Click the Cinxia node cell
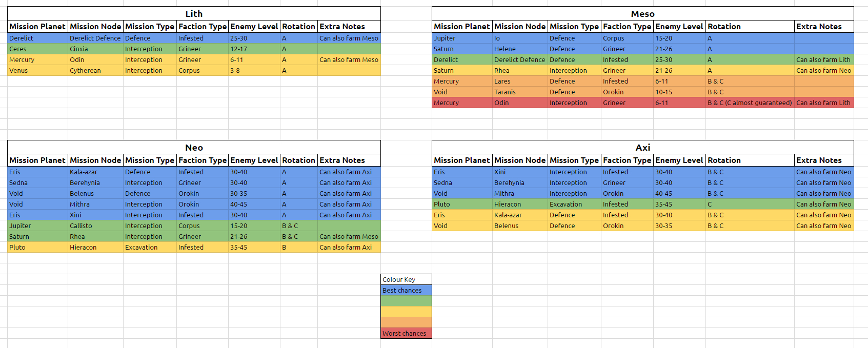The height and width of the screenshot is (348, 868). pos(95,49)
